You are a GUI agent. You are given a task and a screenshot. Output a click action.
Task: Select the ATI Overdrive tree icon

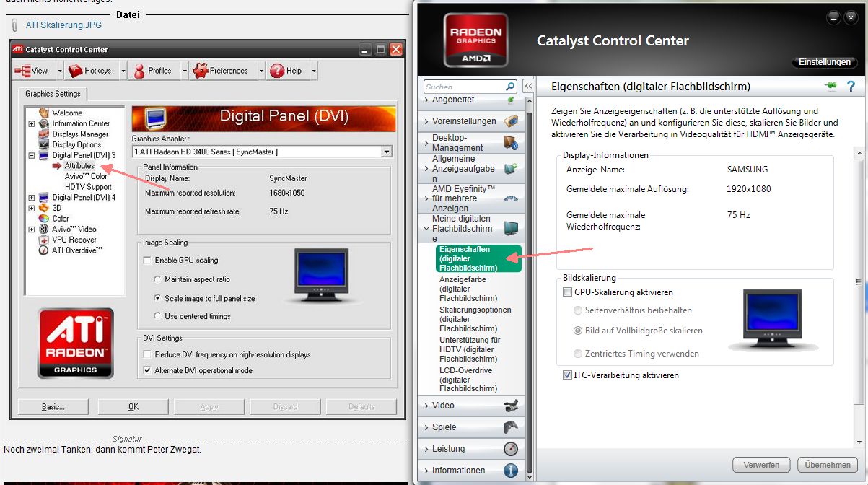point(44,250)
